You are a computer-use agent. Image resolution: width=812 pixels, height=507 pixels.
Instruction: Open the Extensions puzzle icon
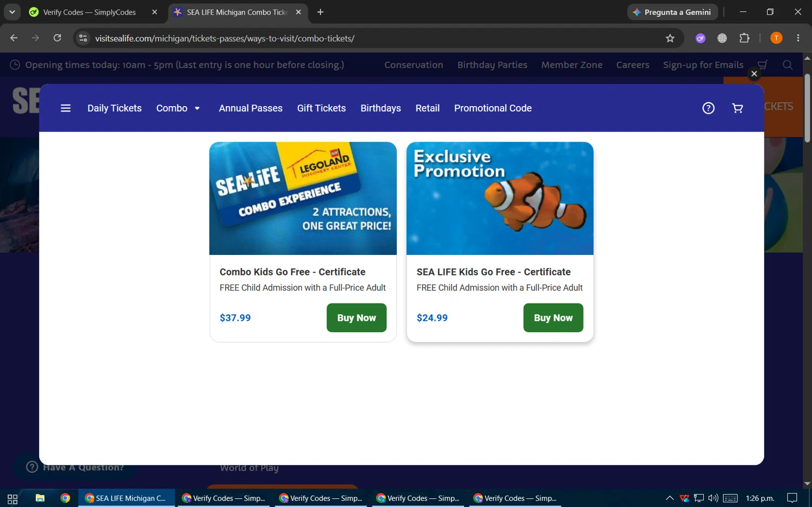[744, 38]
